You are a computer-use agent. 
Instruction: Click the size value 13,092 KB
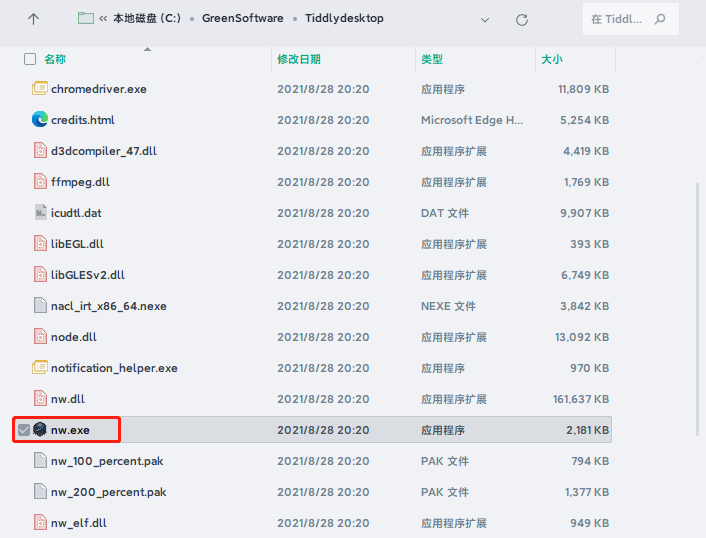tap(582, 337)
